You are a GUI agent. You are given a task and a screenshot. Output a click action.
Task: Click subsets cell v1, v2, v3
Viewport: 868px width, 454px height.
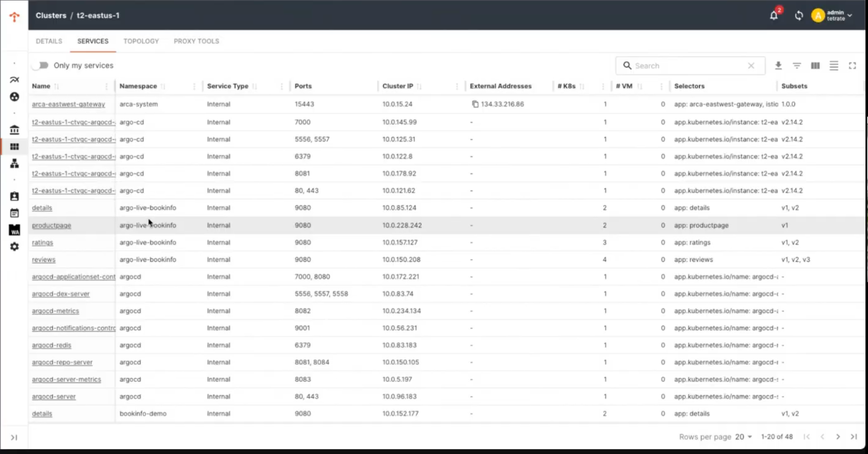click(x=796, y=260)
